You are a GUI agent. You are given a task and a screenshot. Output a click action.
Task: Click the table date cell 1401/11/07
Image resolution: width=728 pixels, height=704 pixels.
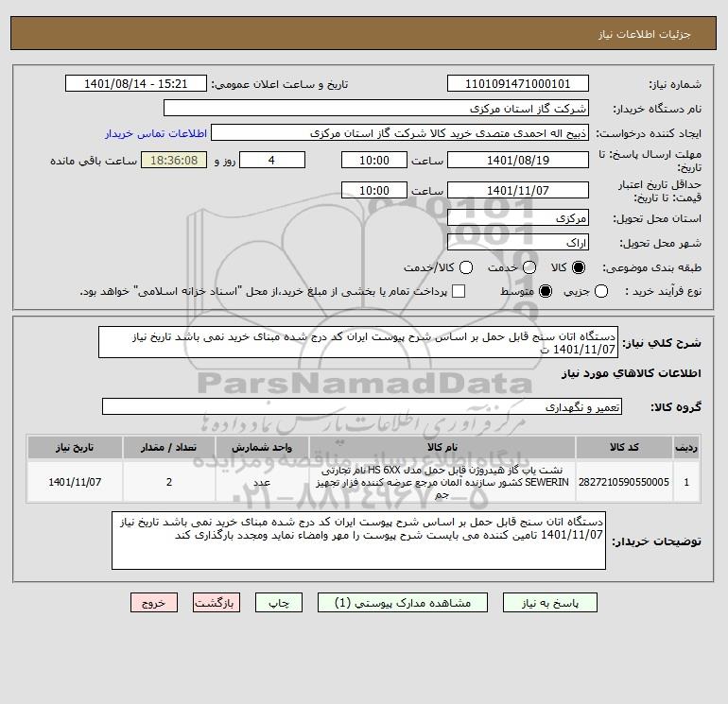[75, 482]
